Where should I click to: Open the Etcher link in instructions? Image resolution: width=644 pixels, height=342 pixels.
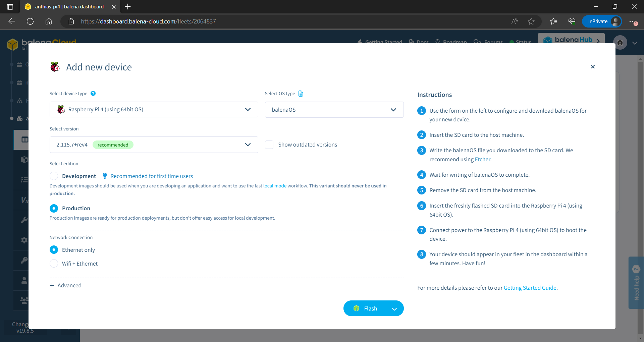tap(482, 159)
